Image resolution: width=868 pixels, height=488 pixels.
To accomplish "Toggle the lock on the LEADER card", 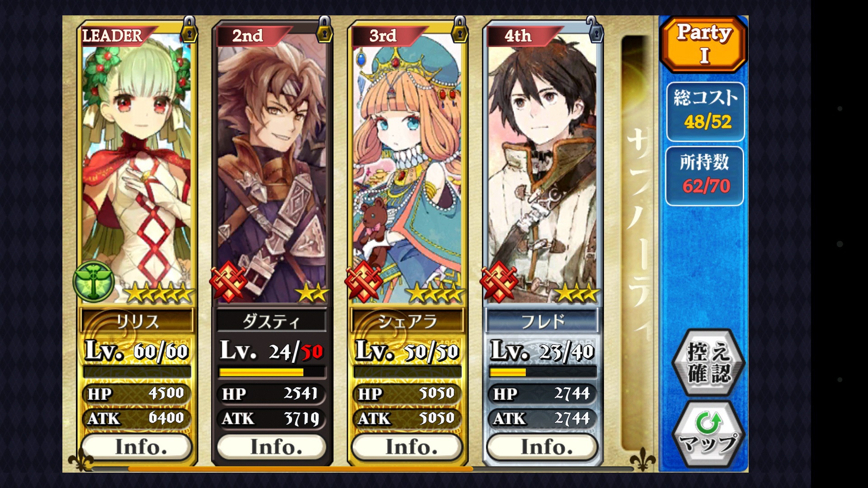I will pos(189,30).
